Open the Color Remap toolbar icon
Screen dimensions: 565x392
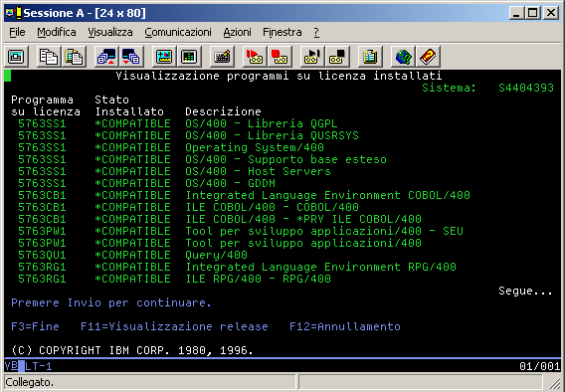click(189, 57)
